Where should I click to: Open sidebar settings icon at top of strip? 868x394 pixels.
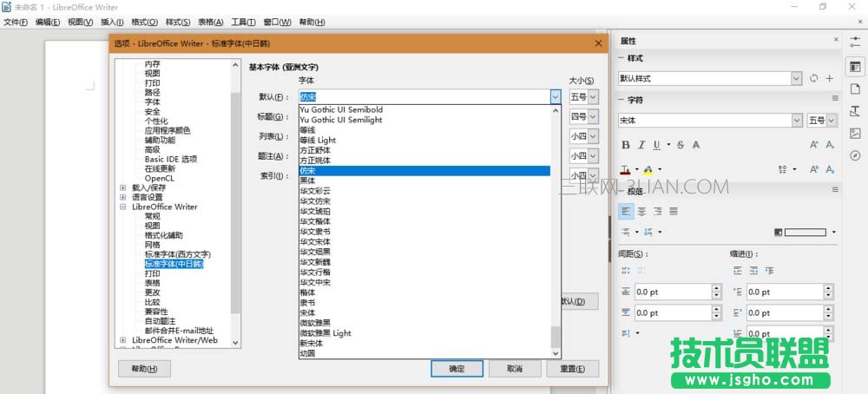pos(855,43)
